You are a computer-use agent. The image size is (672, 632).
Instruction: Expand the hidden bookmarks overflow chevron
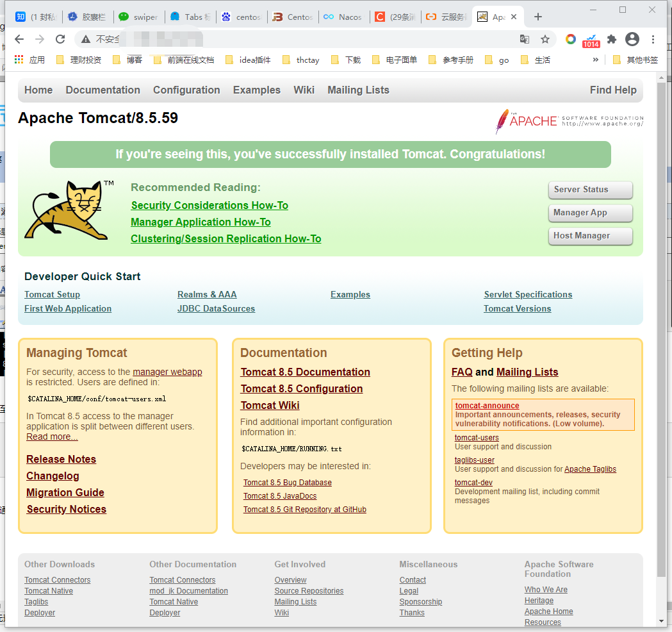pyautogui.click(x=595, y=60)
